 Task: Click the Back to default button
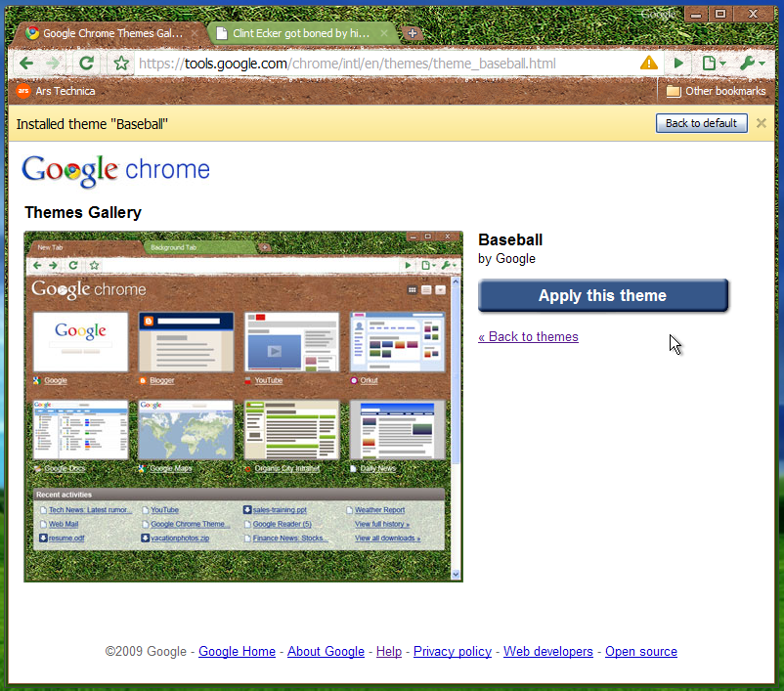[x=702, y=123]
